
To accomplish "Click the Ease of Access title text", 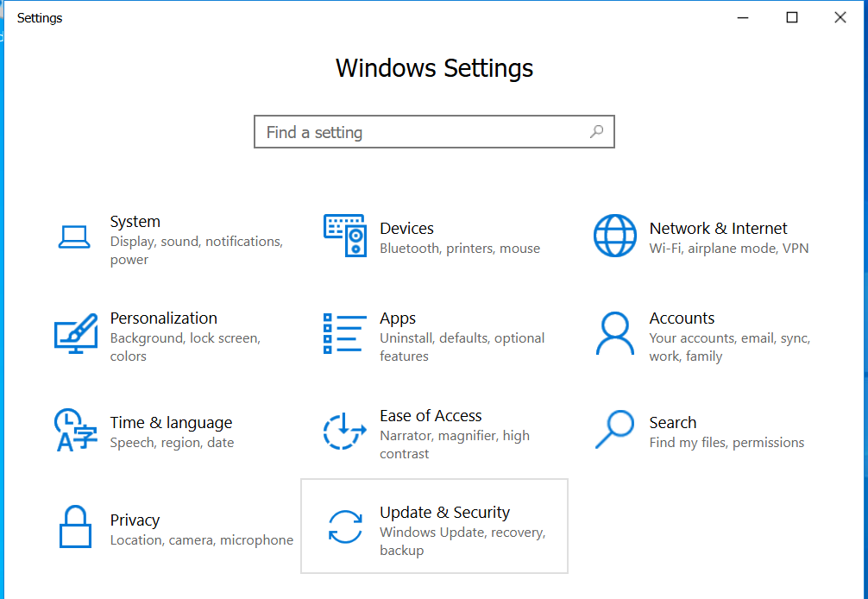I will (x=431, y=416).
